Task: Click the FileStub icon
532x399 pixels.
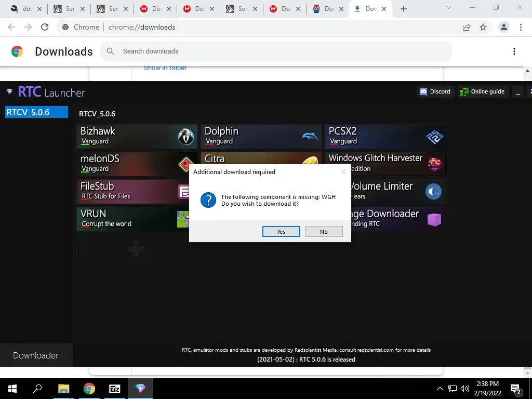Action: pyautogui.click(x=183, y=192)
